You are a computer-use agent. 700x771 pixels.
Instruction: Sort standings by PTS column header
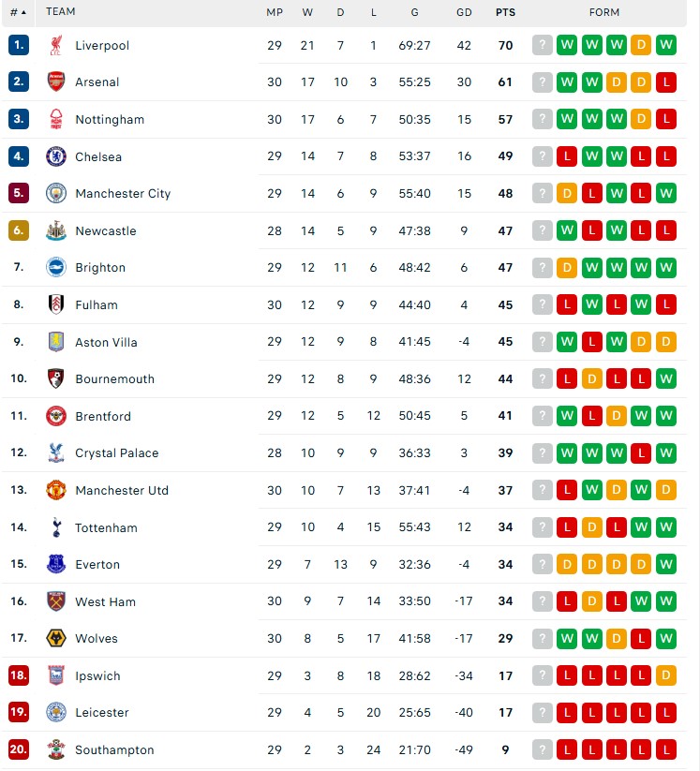coord(505,12)
